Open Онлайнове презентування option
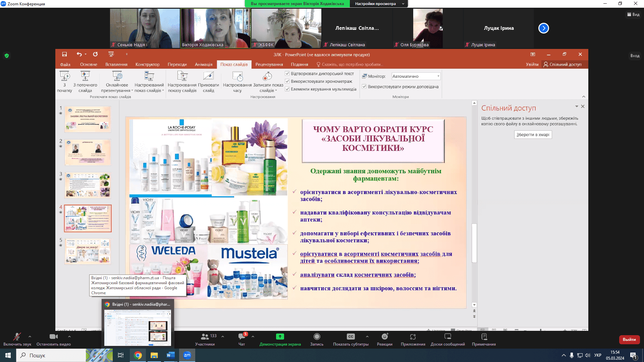644x362 pixels. point(117,82)
